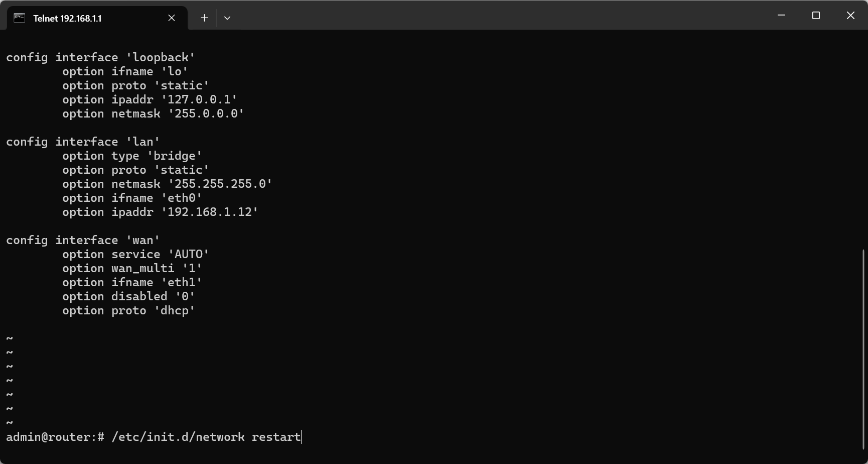Click the 'config interface wan' line
868x464 pixels.
[83, 241]
